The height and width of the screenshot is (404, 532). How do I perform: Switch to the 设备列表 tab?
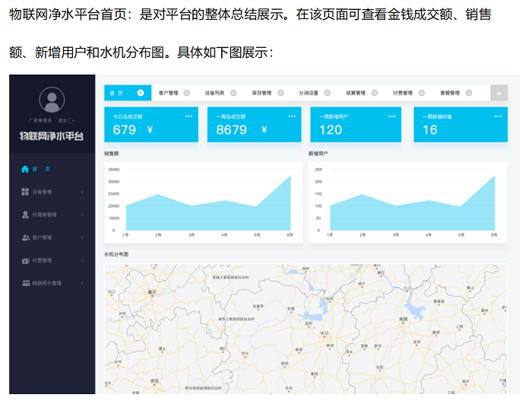tap(214, 93)
